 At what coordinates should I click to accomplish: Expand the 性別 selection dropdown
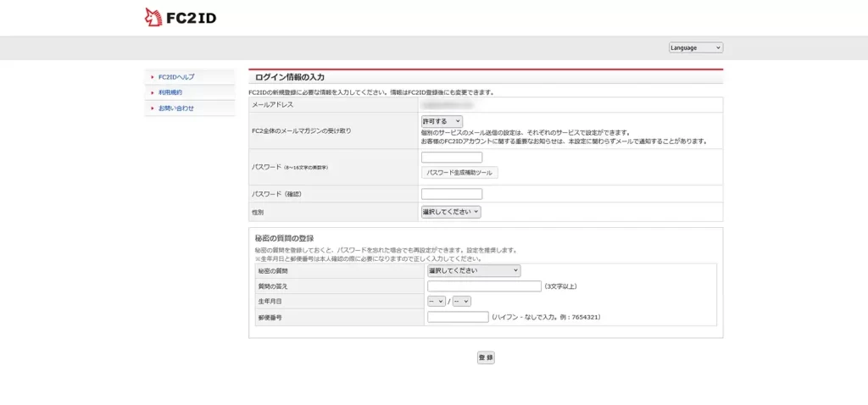[451, 212]
